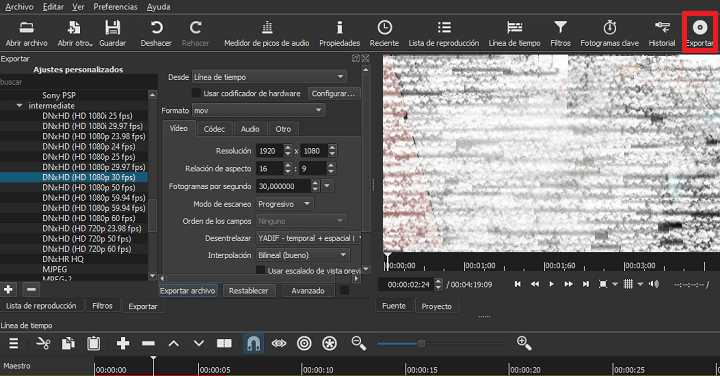Image resolution: width=720 pixels, height=376 pixels.
Task: Switch to the Códec tab
Action: click(214, 129)
